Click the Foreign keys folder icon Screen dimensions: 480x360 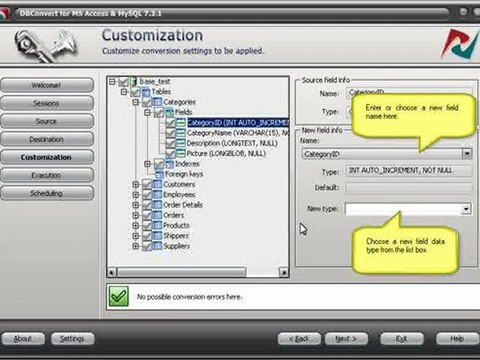[160, 174]
